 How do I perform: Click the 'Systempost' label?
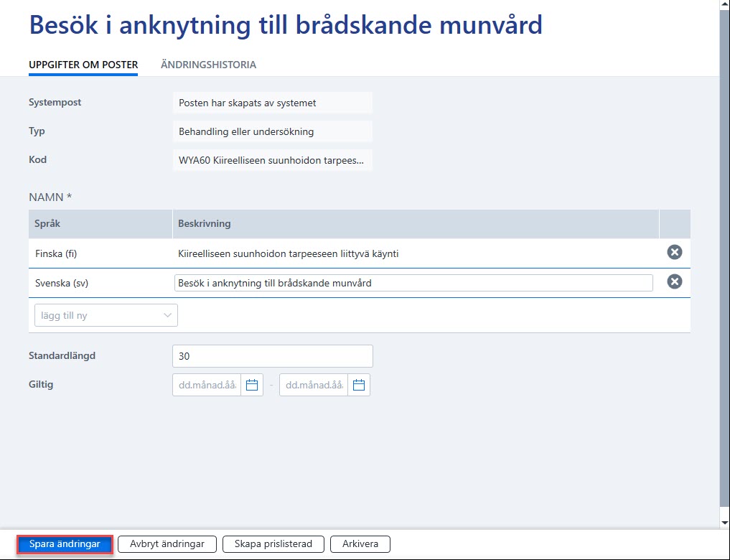pyautogui.click(x=55, y=103)
